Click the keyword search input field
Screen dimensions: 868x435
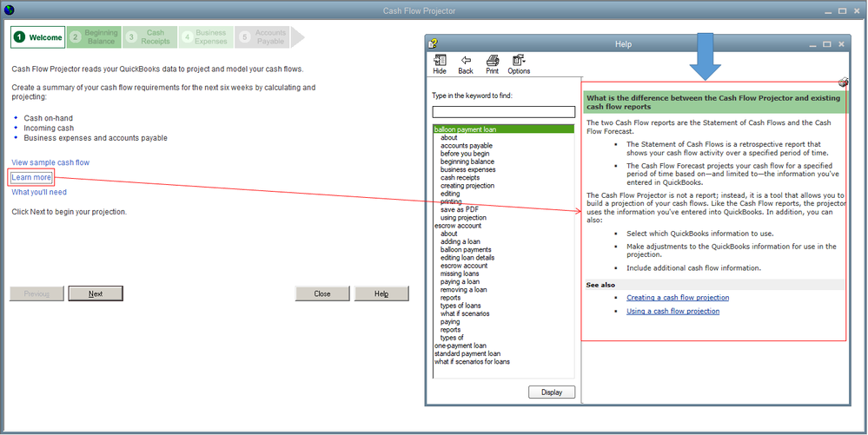504,112
